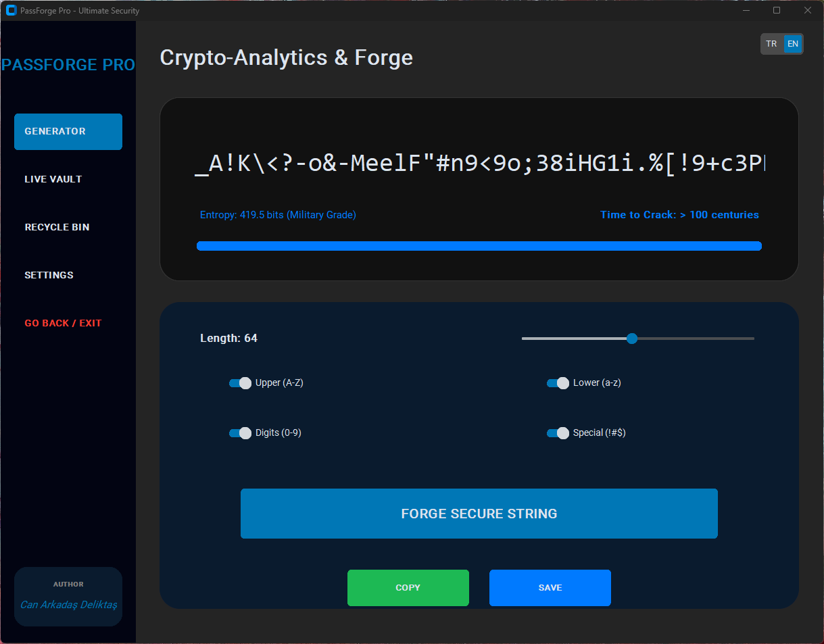Save the generated password

pyautogui.click(x=550, y=588)
